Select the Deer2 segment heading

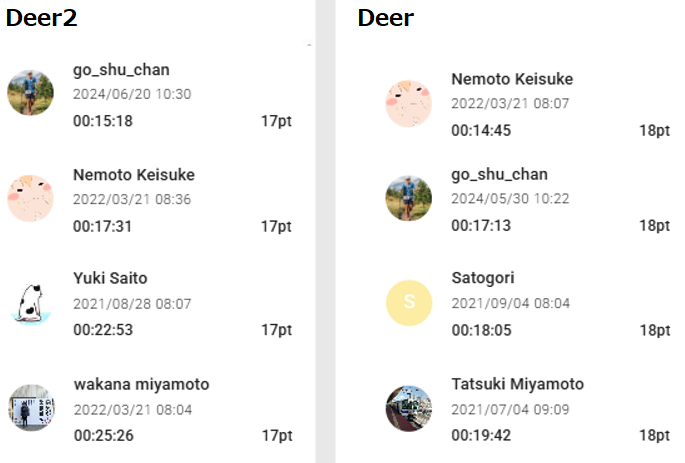[x=41, y=18]
